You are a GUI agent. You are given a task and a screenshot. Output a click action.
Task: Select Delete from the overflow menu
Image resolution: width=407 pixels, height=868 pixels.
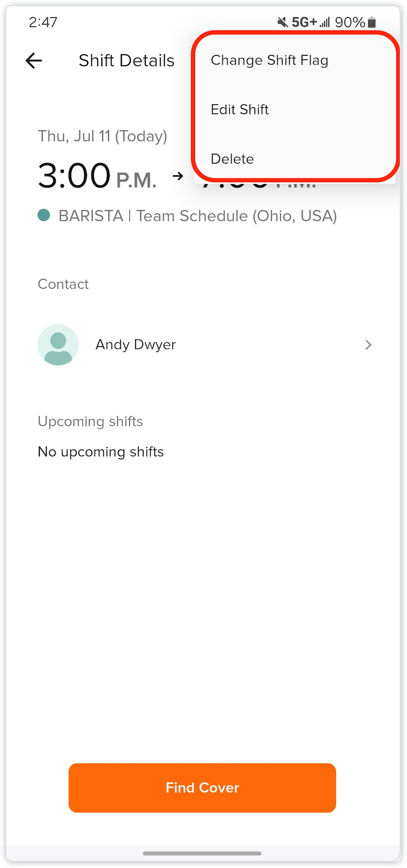pyautogui.click(x=232, y=159)
